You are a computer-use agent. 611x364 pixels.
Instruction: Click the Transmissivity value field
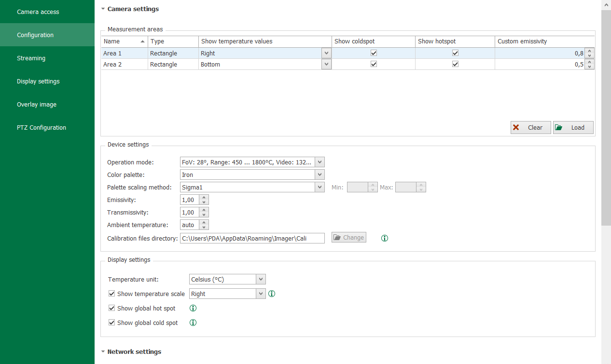coord(190,212)
